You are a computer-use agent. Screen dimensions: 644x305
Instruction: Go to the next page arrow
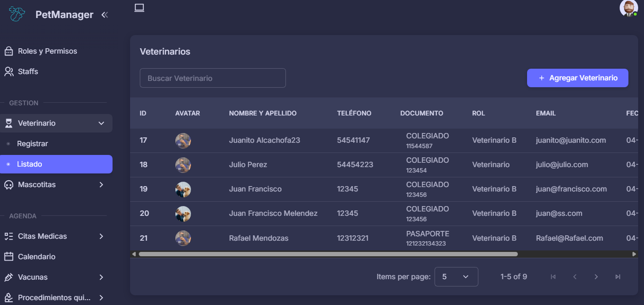[x=596, y=277]
